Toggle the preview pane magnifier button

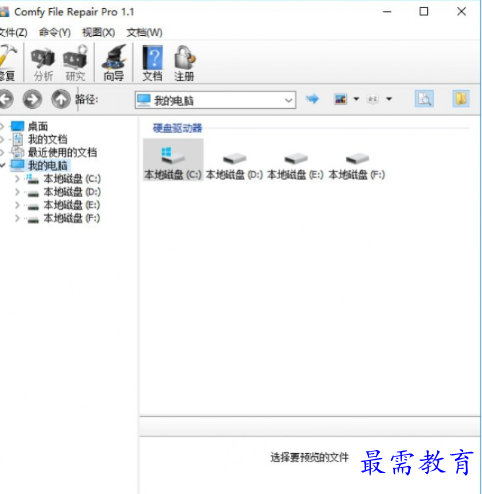coord(424,99)
